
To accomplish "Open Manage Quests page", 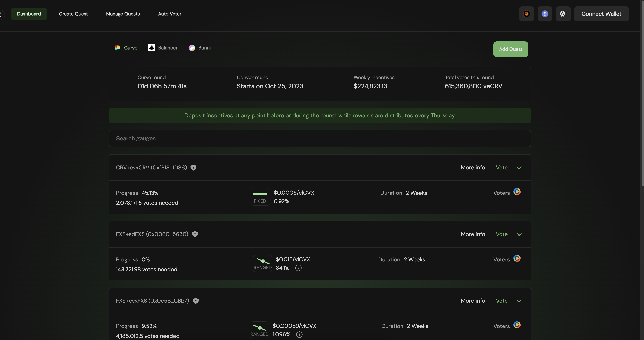I will pyautogui.click(x=123, y=14).
